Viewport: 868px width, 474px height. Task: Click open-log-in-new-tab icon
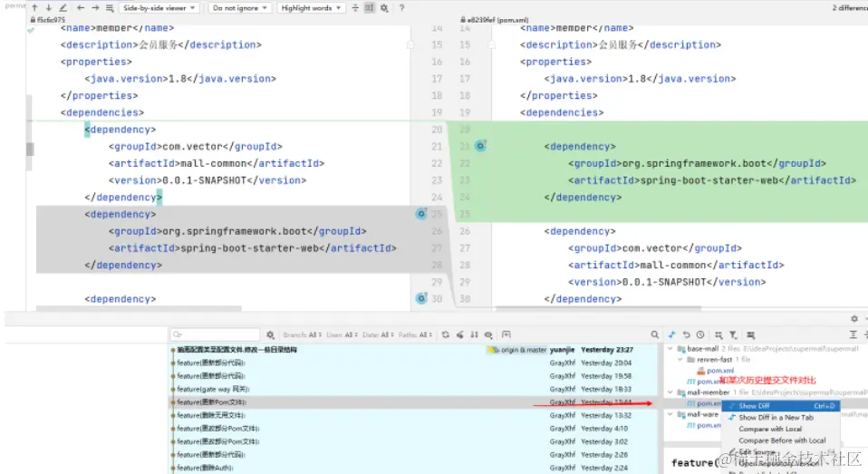point(506,335)
